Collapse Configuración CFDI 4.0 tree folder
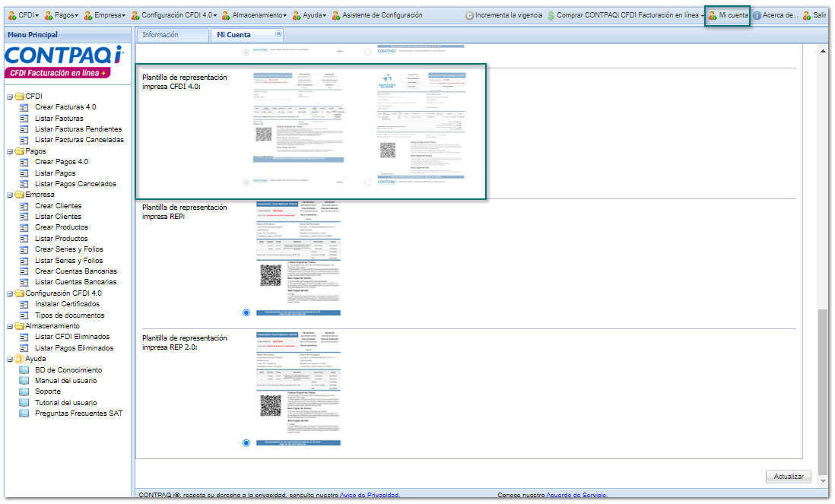This screenshot has width=835, height=504. pyautogui.click(x=10, y=293)
